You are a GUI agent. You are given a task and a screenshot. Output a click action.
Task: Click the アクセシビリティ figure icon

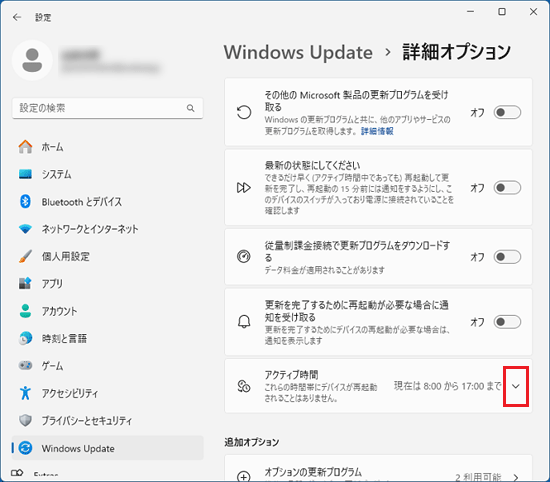click(25, 393)
